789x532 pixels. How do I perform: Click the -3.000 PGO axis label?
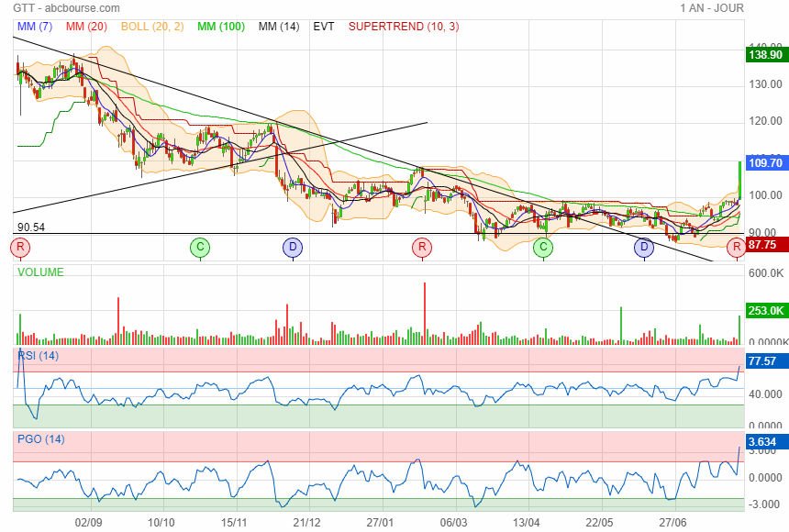765,504
